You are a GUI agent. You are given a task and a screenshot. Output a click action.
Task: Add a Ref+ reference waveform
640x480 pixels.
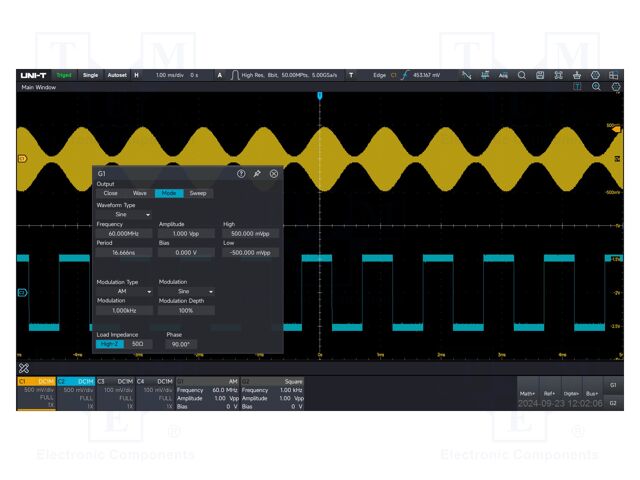coord(549,393)
